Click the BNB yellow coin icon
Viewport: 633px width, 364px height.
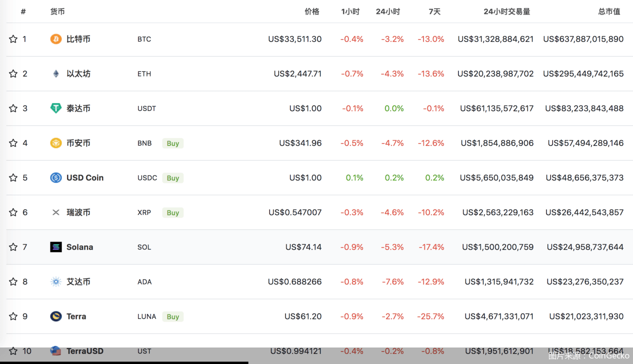(56, 143)
